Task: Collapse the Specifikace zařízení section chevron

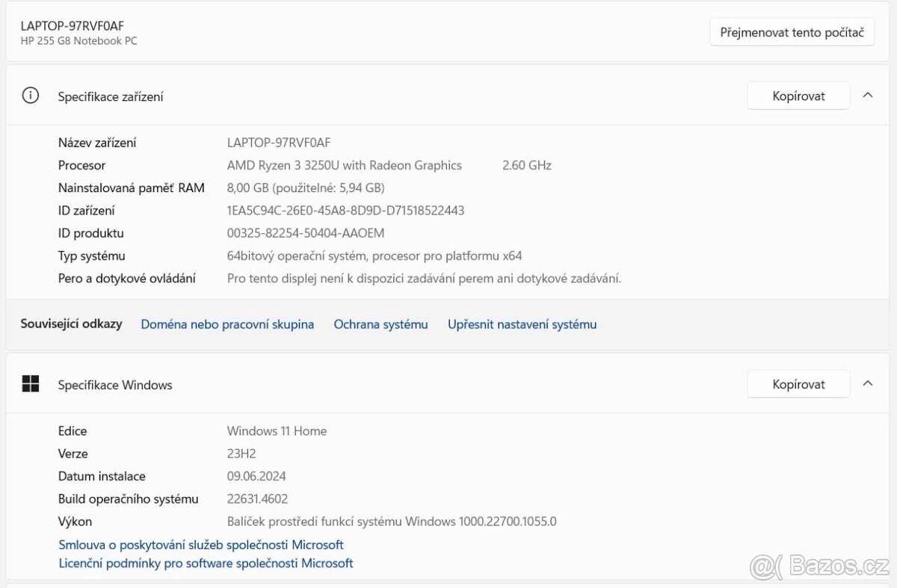Action: 868,96
